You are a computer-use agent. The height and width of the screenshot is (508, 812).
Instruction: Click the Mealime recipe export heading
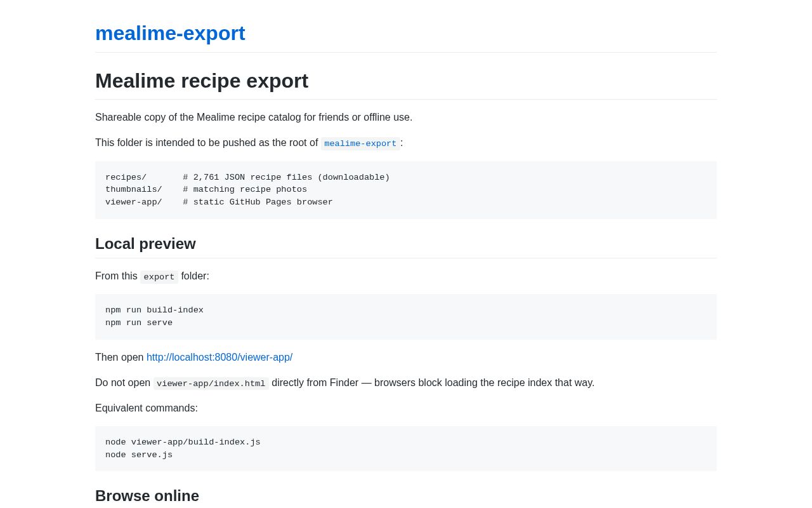(x=202, y=81)
